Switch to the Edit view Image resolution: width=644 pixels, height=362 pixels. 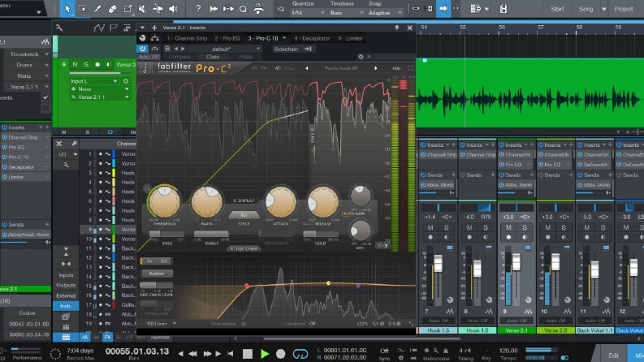coord(614,356)
